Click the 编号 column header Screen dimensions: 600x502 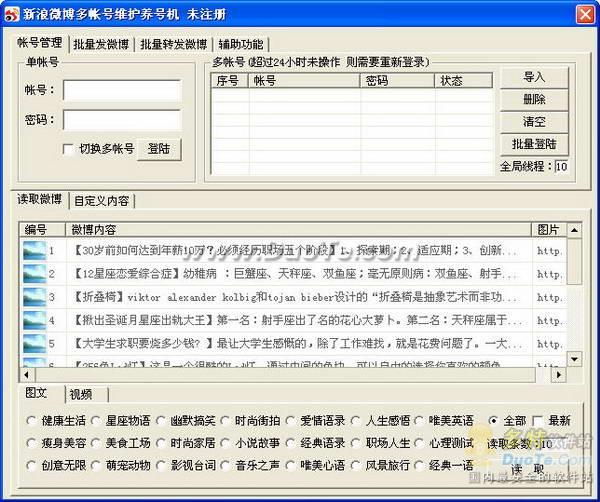tap(42, 230)
